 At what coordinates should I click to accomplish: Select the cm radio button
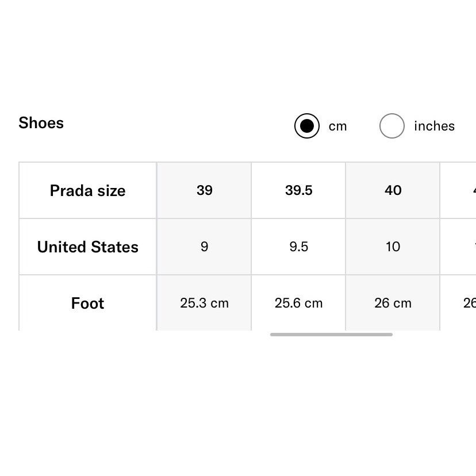306,126
